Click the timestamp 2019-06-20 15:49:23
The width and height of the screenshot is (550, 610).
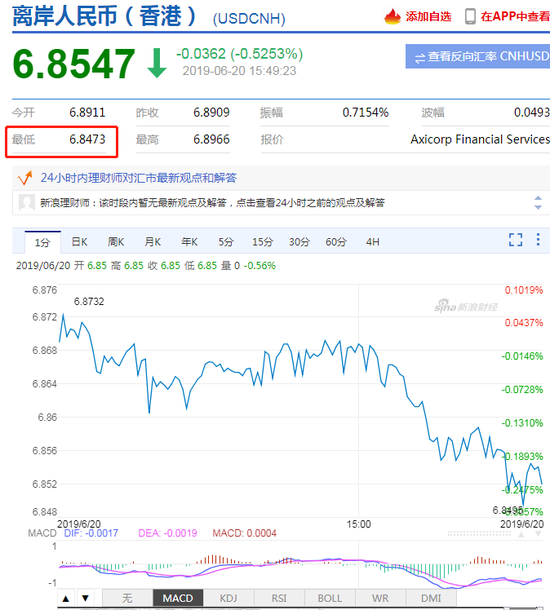tap(239, 71)
